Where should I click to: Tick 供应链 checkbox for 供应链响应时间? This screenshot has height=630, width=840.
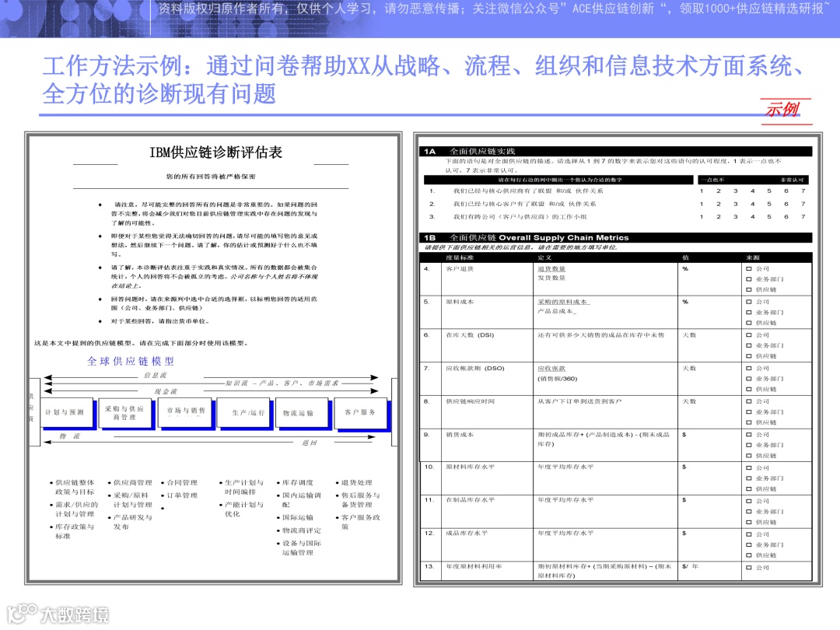749,422
